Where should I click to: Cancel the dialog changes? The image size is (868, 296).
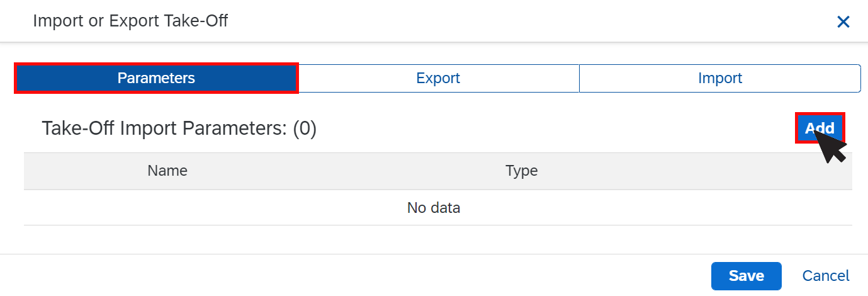826,276
